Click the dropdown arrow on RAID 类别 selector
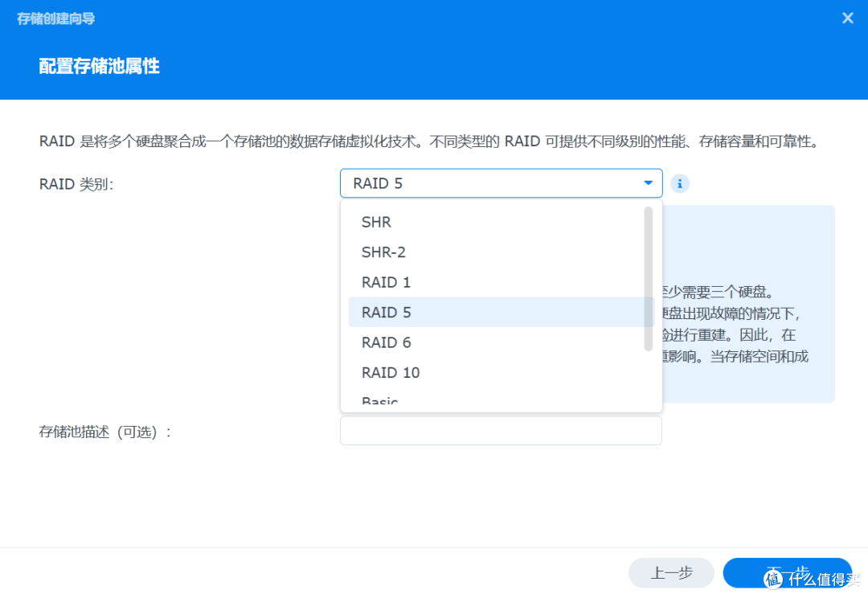 pos(648,183)
